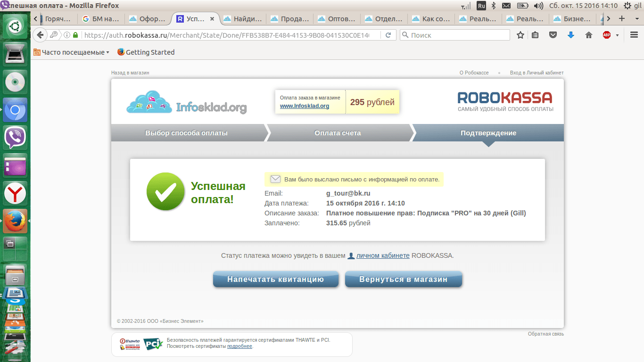Launch Chromium from the launcher
The width and height of the screenshot is (644, 362).
16,110
